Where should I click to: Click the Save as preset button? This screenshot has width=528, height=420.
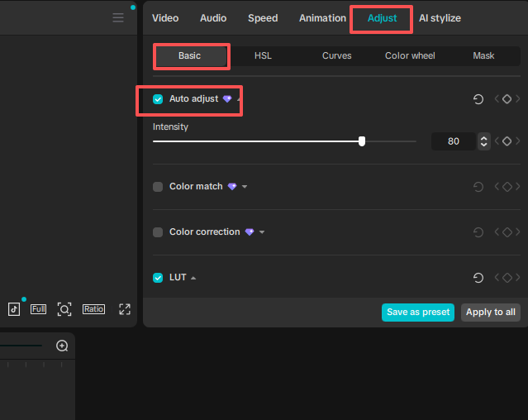(x=418, y=313)
